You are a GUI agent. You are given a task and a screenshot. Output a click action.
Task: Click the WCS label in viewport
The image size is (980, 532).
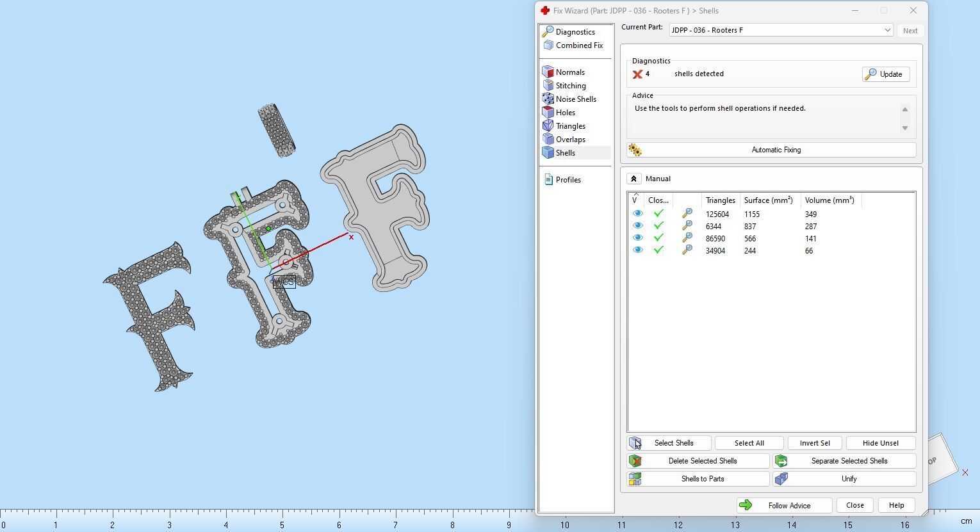point(284,282)
